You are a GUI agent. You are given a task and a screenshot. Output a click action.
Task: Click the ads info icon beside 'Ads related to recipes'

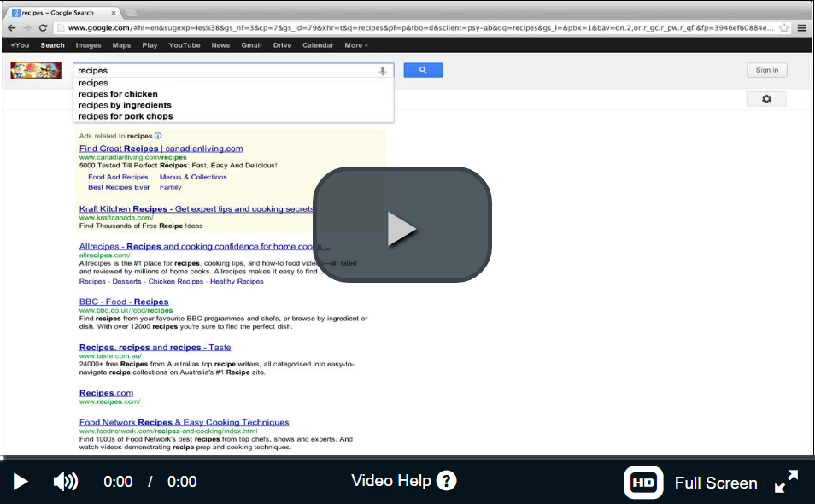pyautogui.click(x=158, y=136)
